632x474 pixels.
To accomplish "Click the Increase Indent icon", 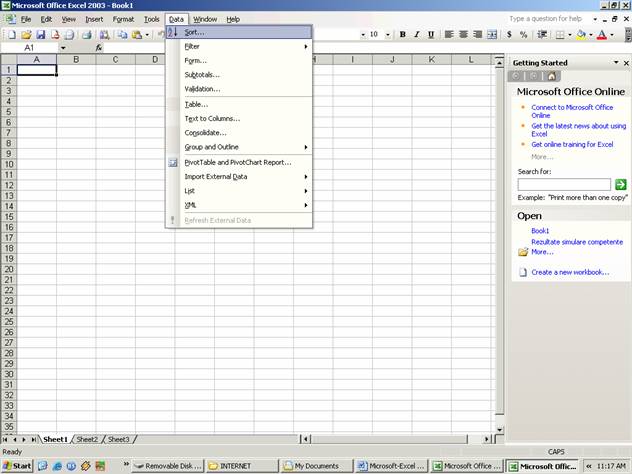I will coord(542,35).
